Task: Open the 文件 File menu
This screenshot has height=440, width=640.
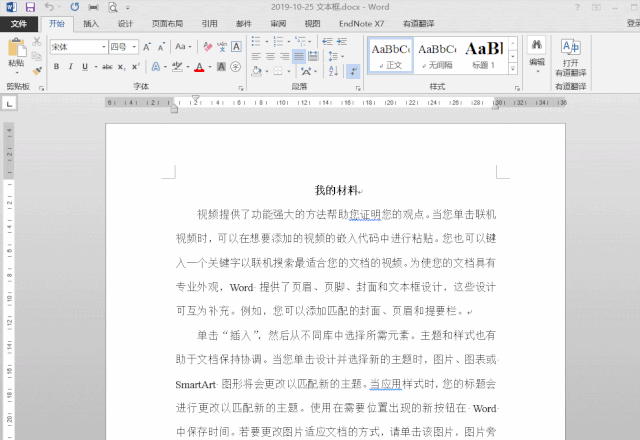Action: pyautogui.click(x=19, y=24)
